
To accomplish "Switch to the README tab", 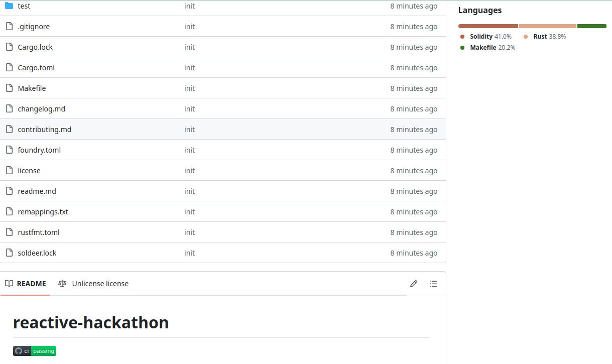I will click(26, 284).
